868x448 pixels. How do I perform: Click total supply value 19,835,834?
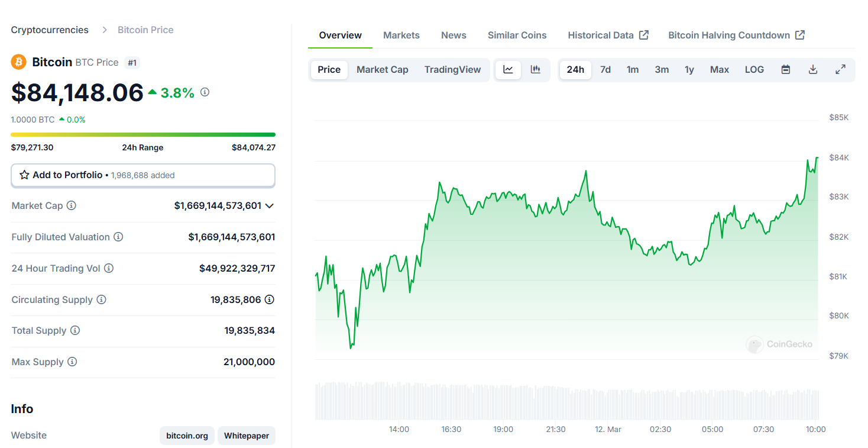click(250, 331)
